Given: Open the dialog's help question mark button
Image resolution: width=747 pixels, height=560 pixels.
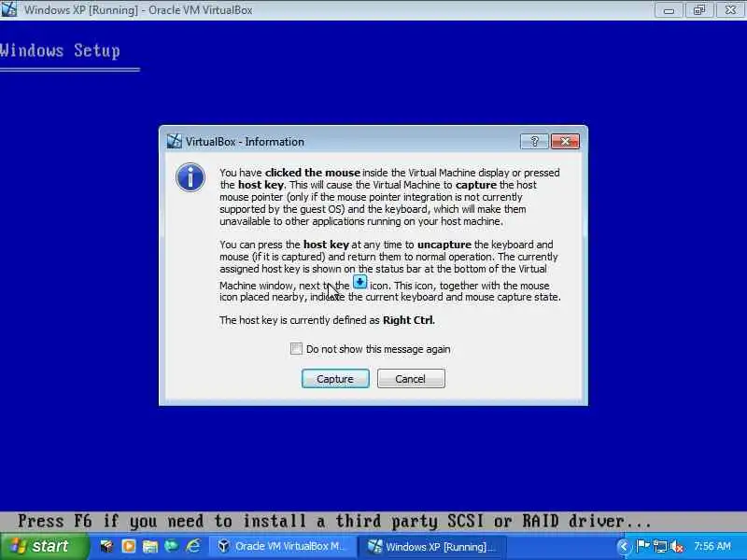Looking at the screenshot, I should point(534,142).
